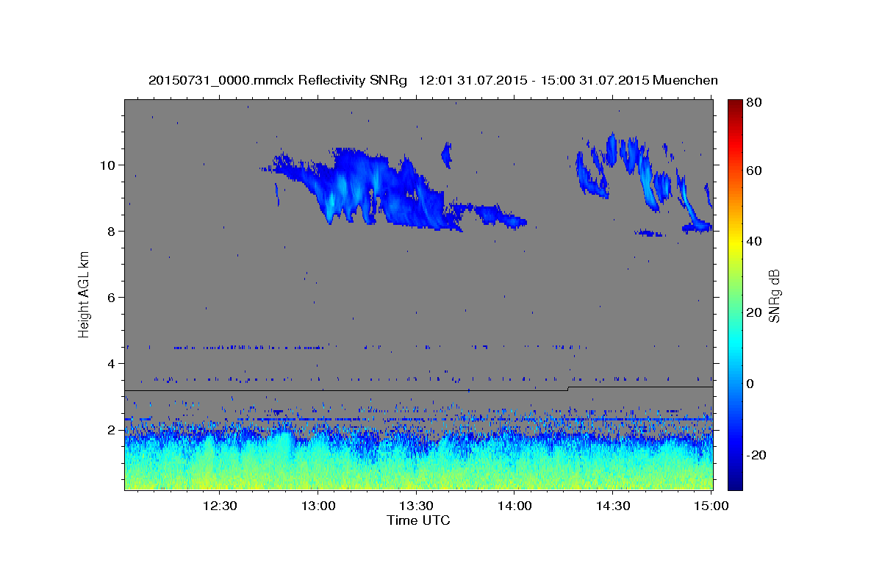Click the colorbar value 80

[754, 103]
